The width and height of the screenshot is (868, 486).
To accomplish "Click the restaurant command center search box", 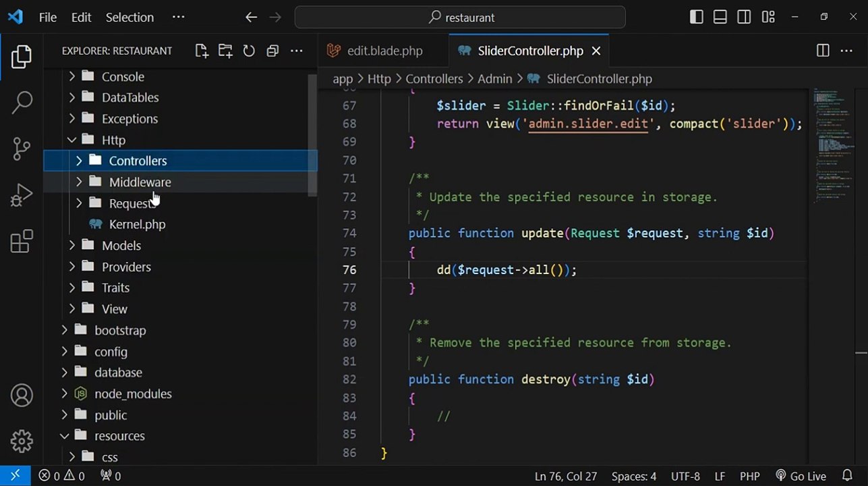I will click(x=460, y=18).
